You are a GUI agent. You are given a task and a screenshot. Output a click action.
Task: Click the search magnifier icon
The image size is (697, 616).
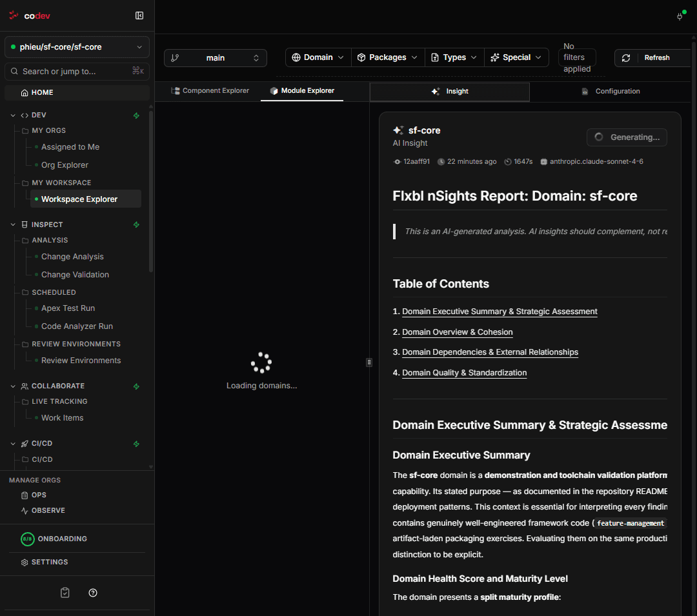tap(14, 71)
